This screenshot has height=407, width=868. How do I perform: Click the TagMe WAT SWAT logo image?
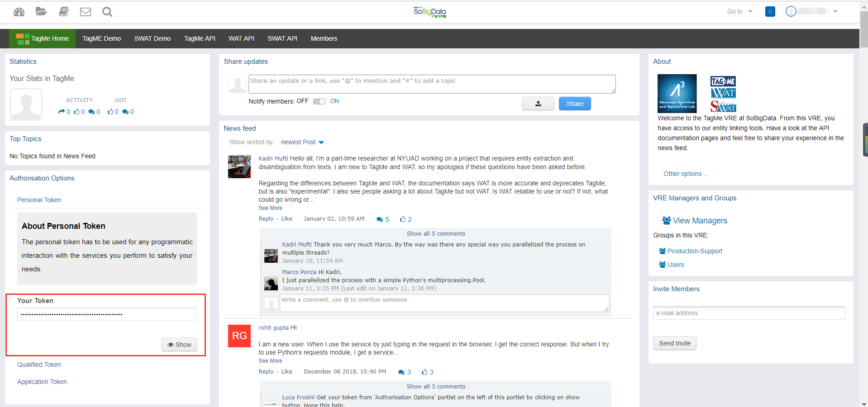click(x=723, y=94)
